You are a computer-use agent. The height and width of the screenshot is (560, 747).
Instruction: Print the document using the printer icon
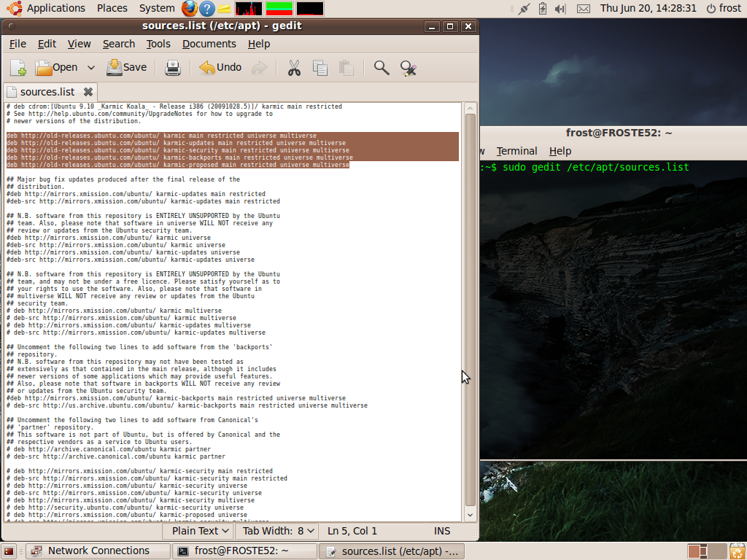point(172,68)
